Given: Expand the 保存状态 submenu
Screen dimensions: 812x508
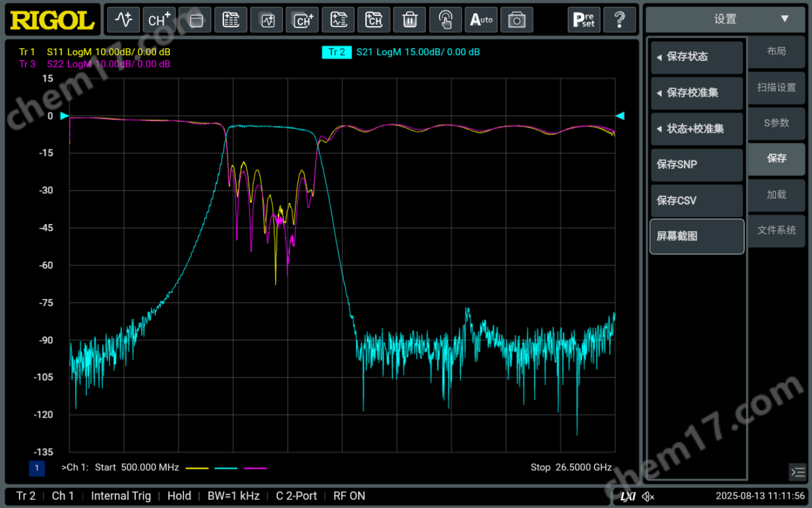Looking at the screenshot, I should pos(697,57).
